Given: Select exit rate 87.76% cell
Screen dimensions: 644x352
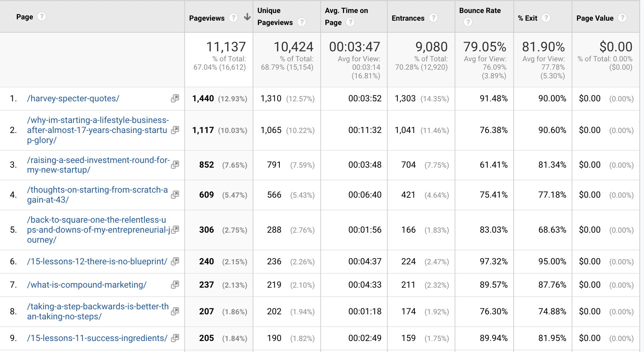Looking at the screenshot, I should click(552, 285).
